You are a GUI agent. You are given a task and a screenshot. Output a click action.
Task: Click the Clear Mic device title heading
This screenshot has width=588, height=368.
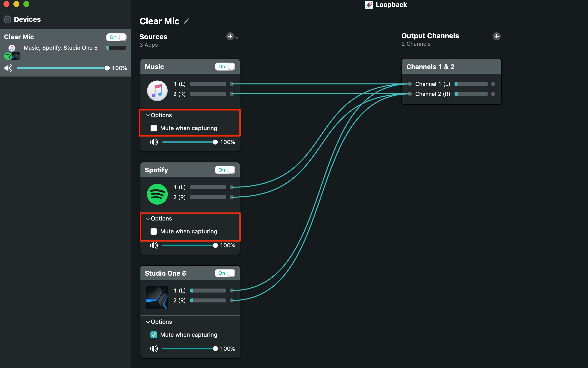click(159, 21)
